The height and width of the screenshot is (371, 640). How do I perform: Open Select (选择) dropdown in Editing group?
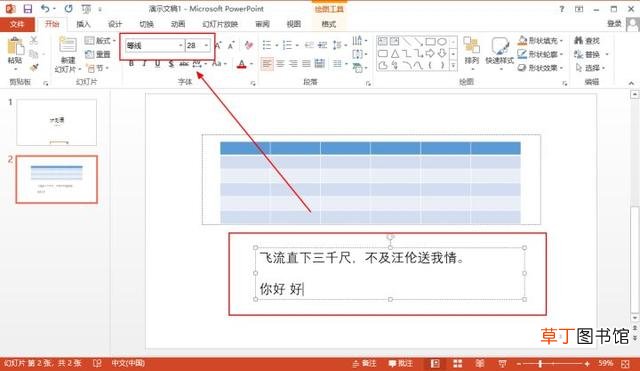point(590,68)
